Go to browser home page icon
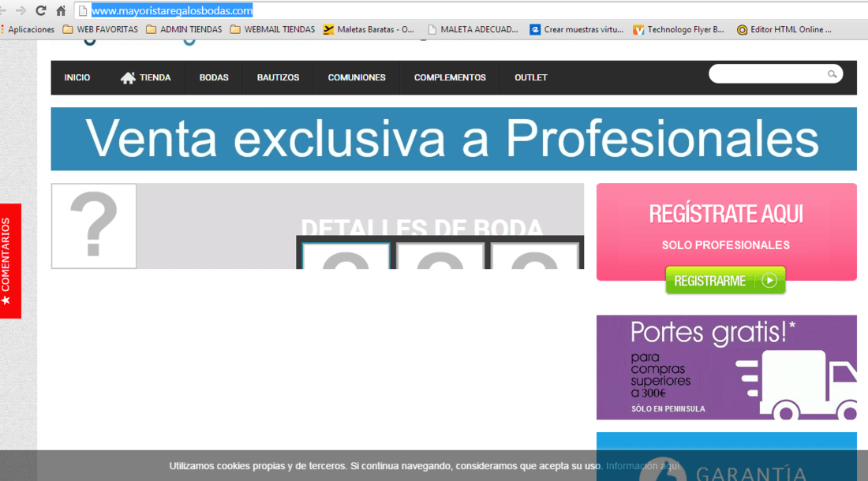The height and width of the screenshot is (481, 868). coord(61,10)
